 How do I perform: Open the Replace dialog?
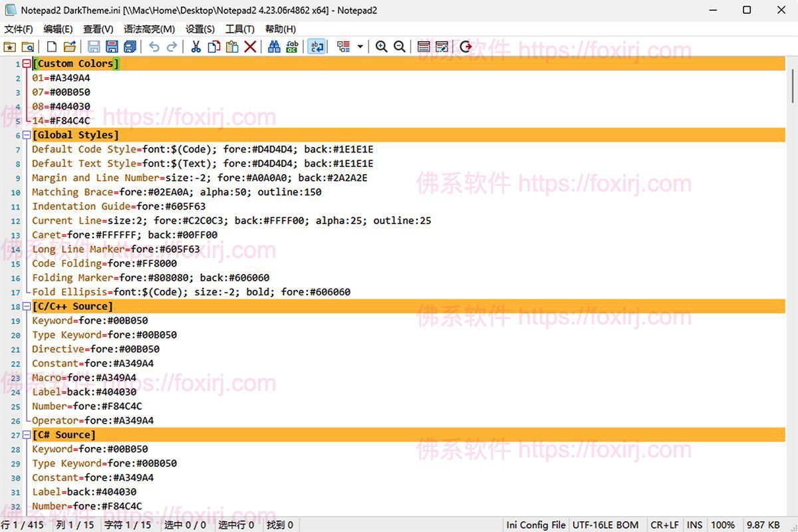pos(292,47)
